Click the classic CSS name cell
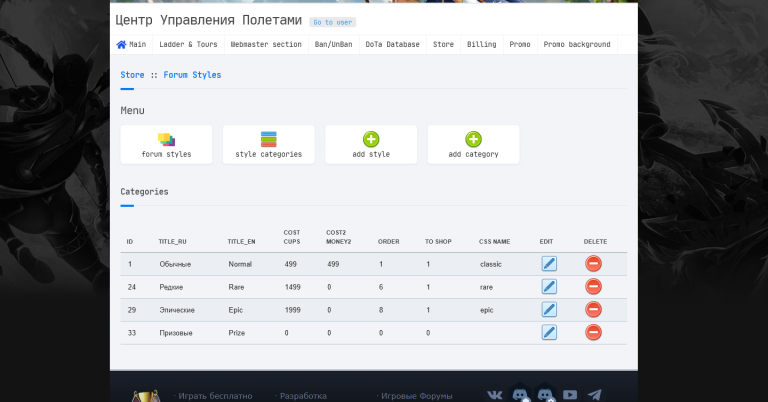This screenshot has height=402, width=768. coord(491,264)
